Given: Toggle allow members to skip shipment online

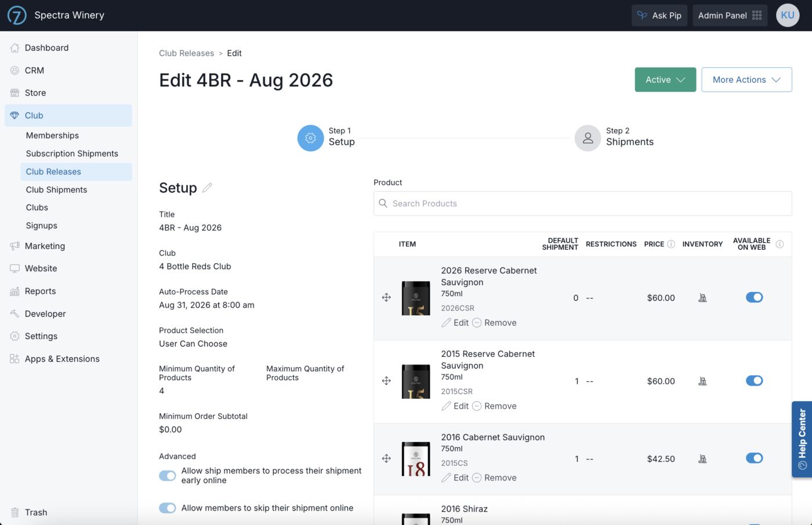Looking at the screenshot, I should point(168,508).
